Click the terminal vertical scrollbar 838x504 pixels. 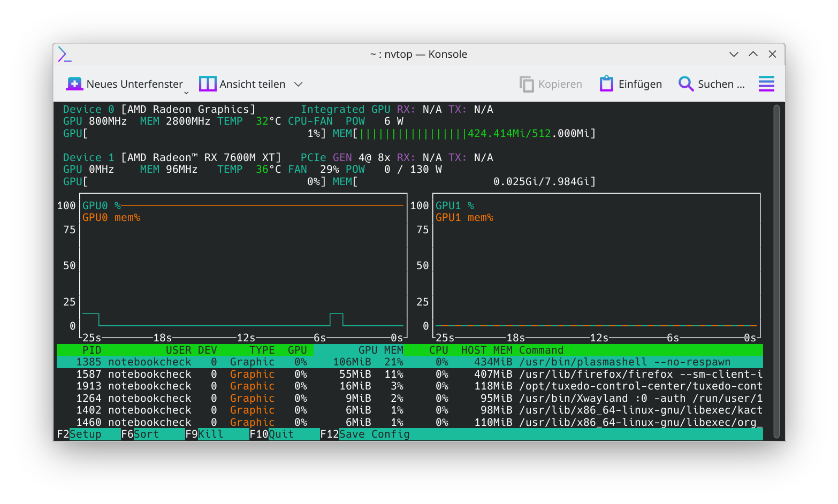[x=776, y=272]
